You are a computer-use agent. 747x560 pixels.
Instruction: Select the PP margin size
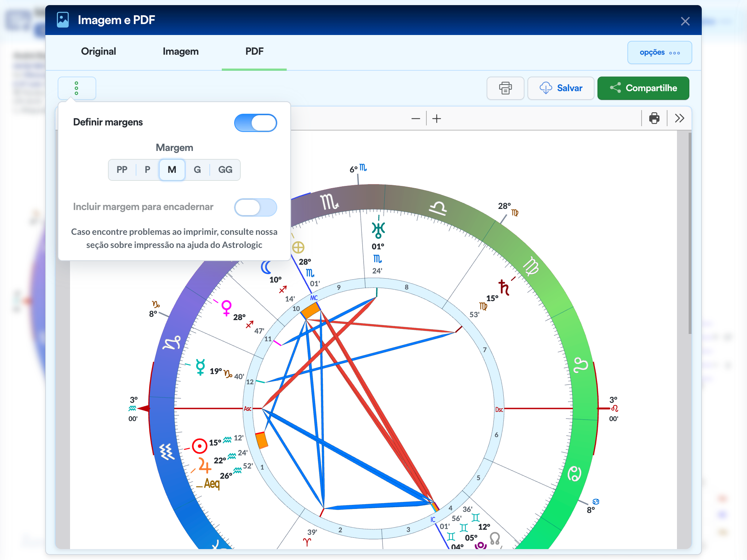tap(122, 170)
